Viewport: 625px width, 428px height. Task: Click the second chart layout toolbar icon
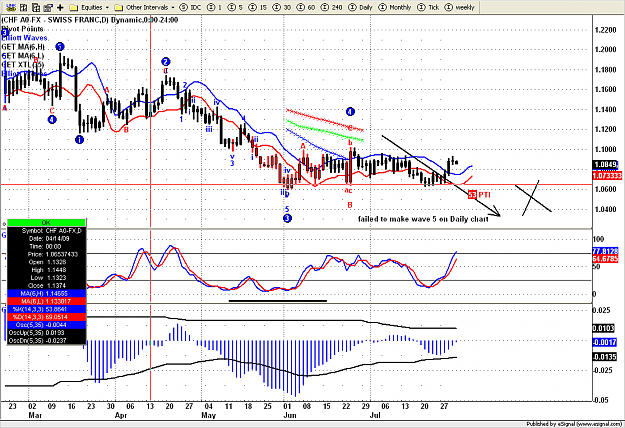point(24,7)
